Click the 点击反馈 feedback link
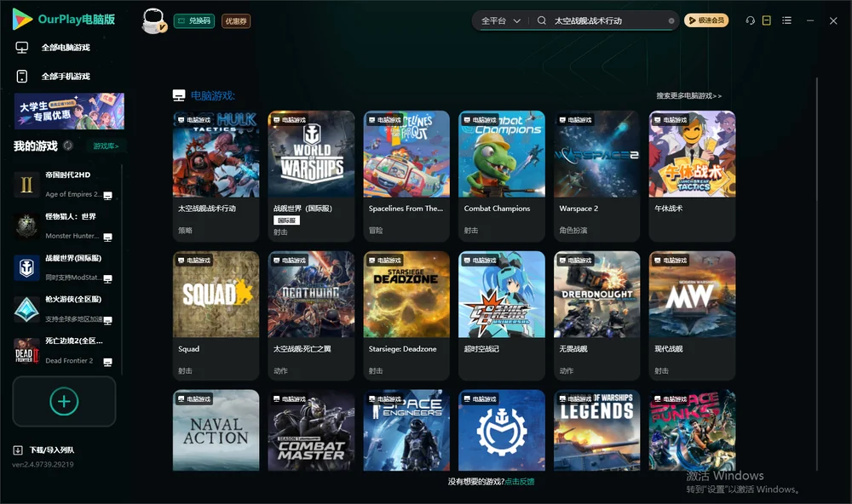Viewport: 852px width, 504px height. click(x=520, y=482)
